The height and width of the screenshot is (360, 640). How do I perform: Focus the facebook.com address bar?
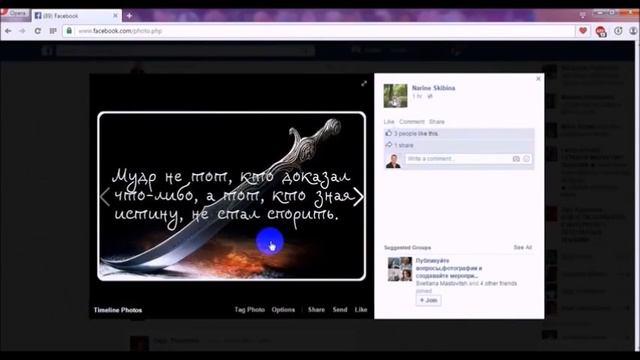click(318, 31)
